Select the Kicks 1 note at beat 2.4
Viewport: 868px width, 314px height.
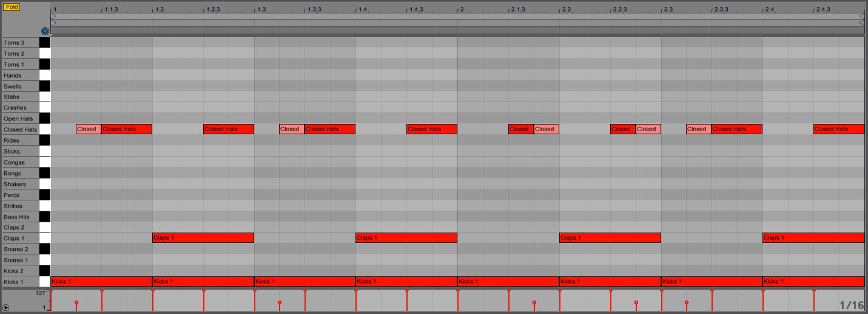coord(813,281)
